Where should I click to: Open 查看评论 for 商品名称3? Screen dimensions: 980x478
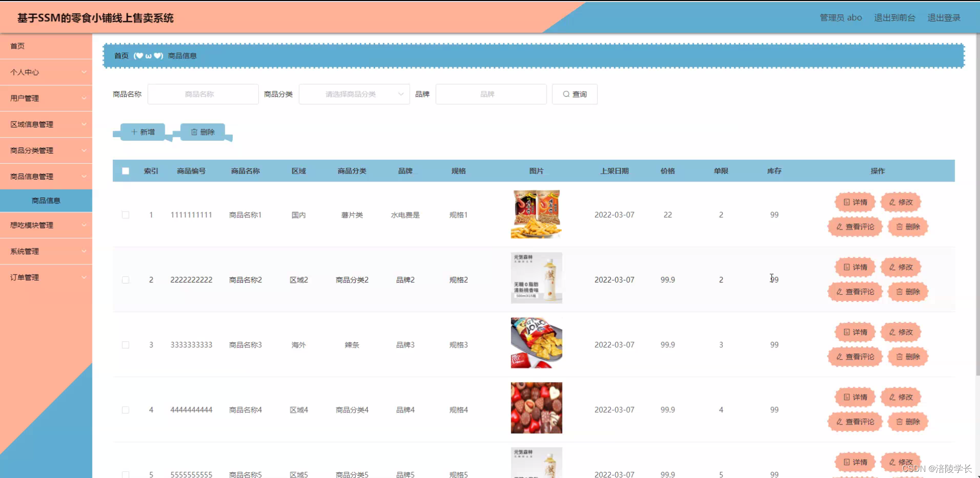point(855,357)
